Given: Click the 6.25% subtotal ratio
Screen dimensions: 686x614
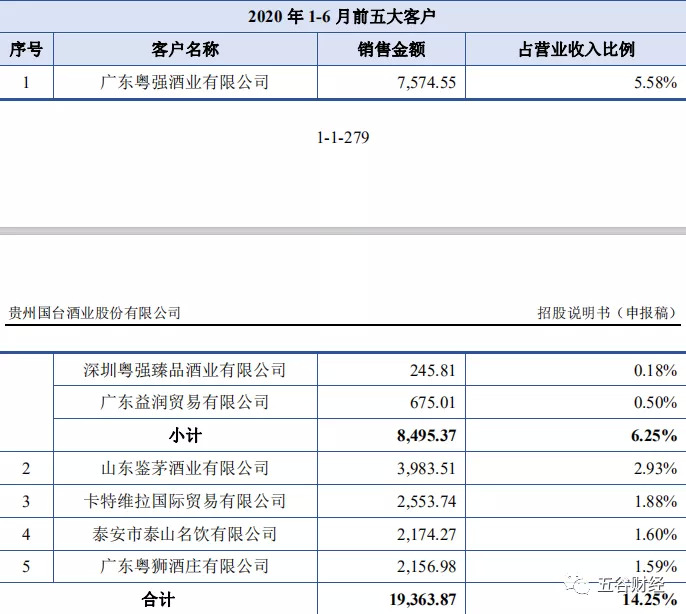Looking at the screenshot, I should (654, 435).
